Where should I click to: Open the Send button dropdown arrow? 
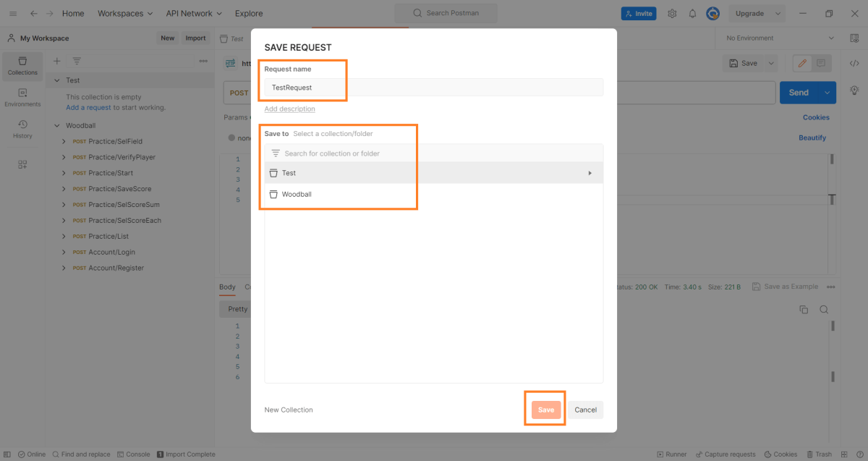pyautogui.click(x=827, y=93)
